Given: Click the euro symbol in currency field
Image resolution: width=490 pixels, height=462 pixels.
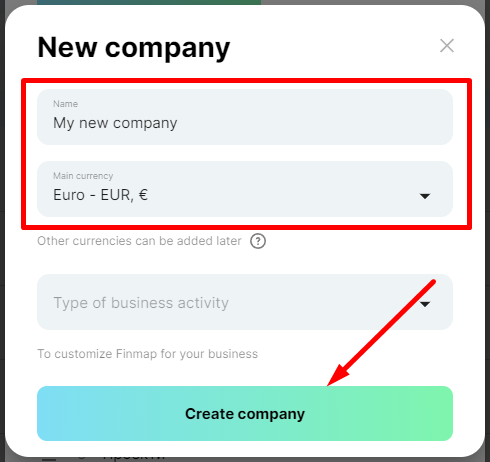Looking at the screenshot, I should pyautogui.click(x=143, y=195).
